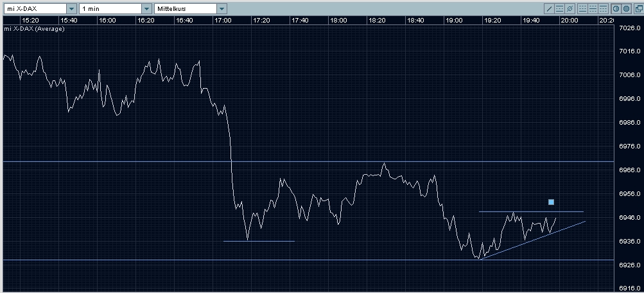Click the light blue square marker on the chart
Screen dimensions: 644x293
point(551,202)
